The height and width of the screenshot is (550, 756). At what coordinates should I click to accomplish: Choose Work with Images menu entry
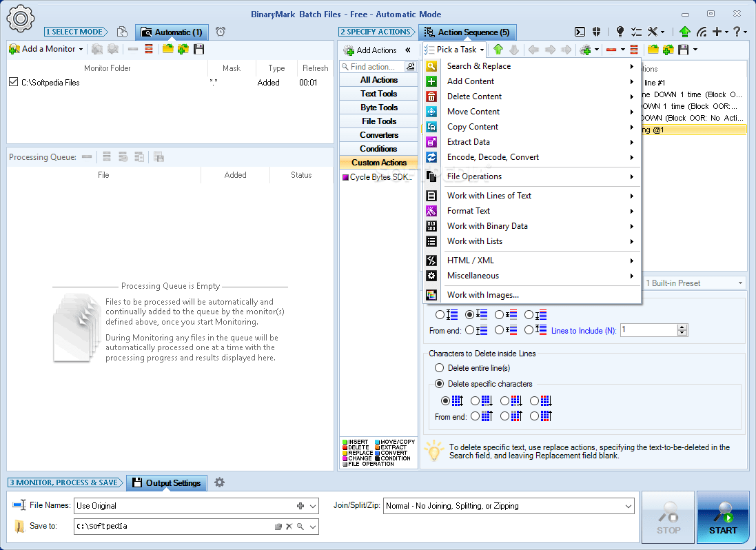pos(532,295)
